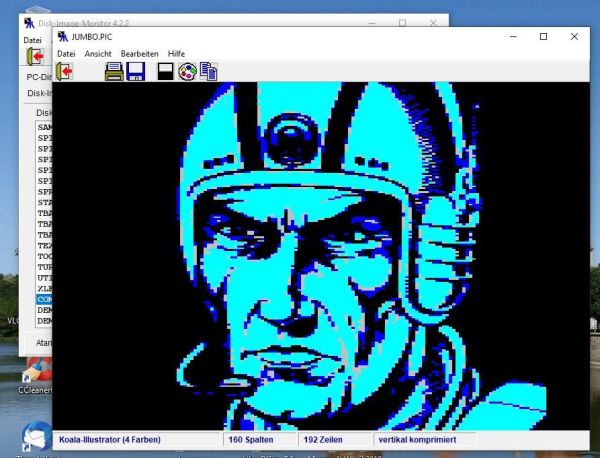The image size is (600, 458).
Task: Select the TEX entry in the disk list
Action: tap(44, 245)
